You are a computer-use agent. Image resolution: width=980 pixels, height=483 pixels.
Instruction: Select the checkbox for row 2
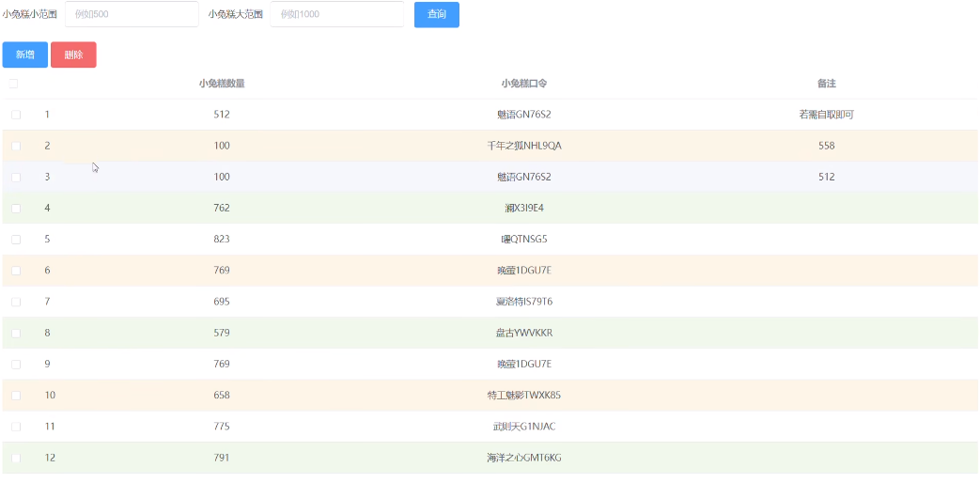[x=16, y=146]
